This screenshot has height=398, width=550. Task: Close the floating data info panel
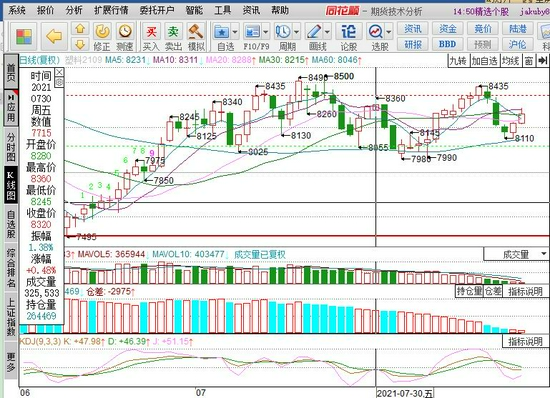pyautogui.click(x=59, y=72)
